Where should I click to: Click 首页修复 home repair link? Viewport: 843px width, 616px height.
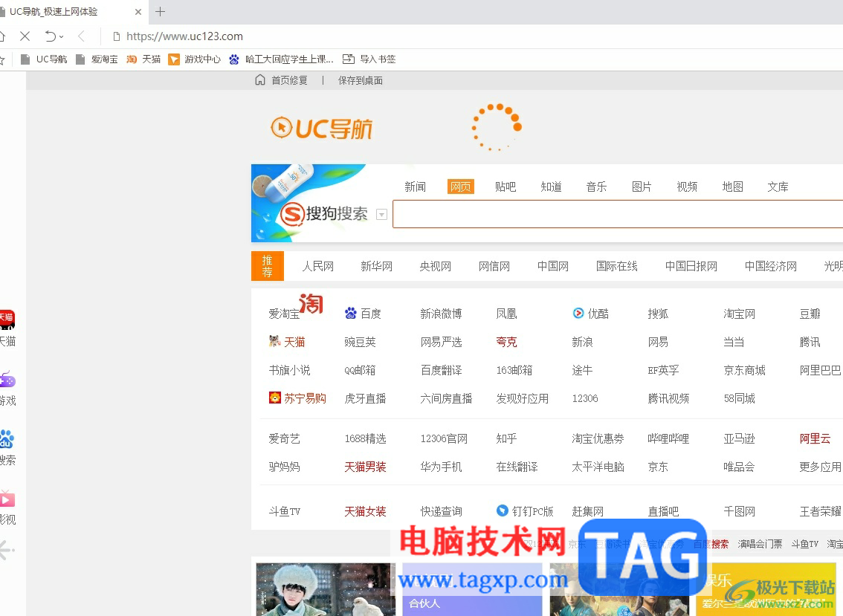(281, 80)
